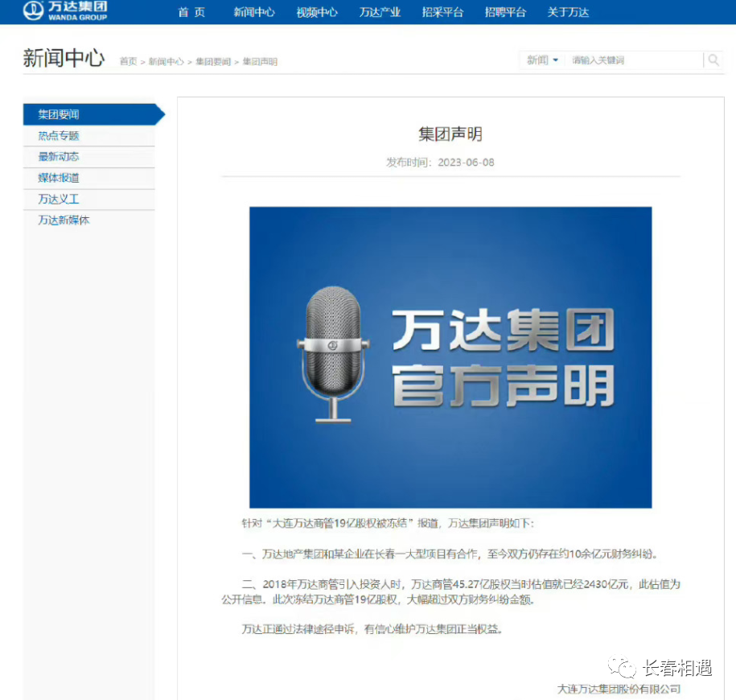This screenshot has width=736, height=700.
Task: Open the 招聘平台 nav menu item
Action: 505,12
